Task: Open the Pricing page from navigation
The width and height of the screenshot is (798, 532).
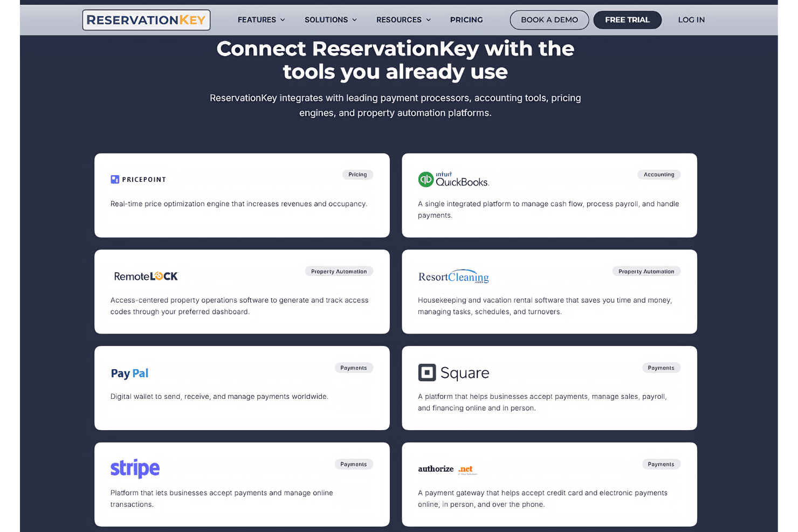Action: pyautogui.click(x=466, y=20)
